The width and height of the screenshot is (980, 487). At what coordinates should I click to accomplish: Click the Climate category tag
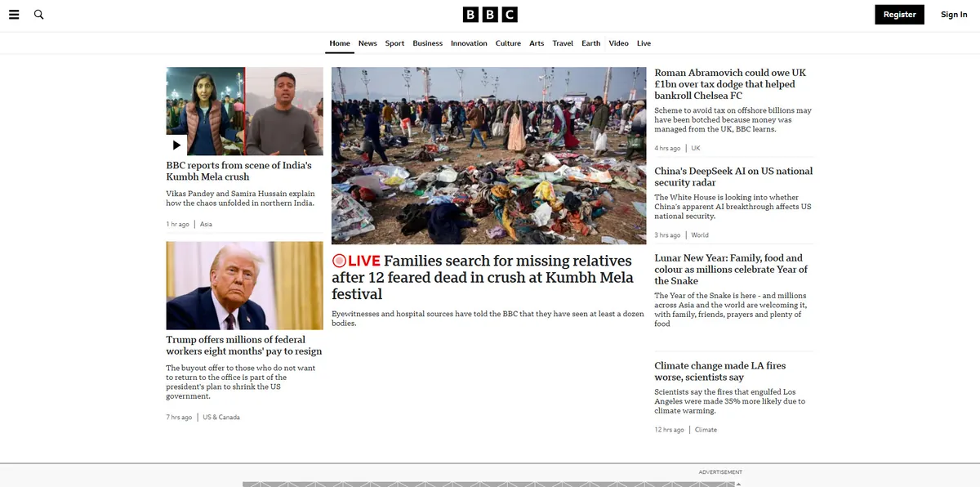point(706,429)
